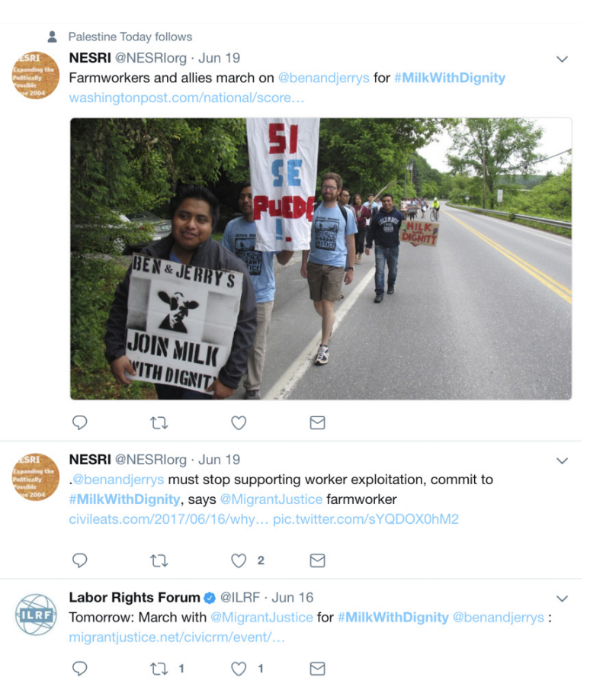Screen dimensions: 590x700
Task: Like the Labor Rights Forum tweet
Action: tap(239, 668)
